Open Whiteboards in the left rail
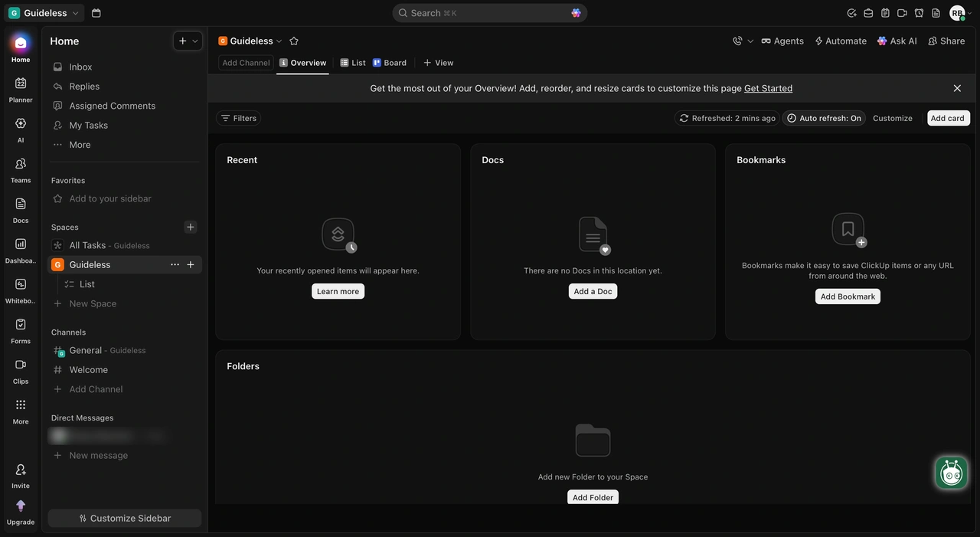 [x=21, y=290]
